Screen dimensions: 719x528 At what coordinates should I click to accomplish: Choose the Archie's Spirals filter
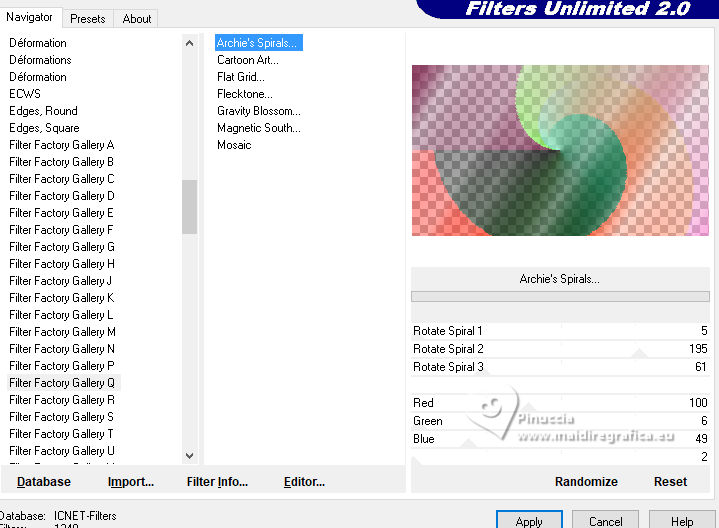(x=258, y=43)
